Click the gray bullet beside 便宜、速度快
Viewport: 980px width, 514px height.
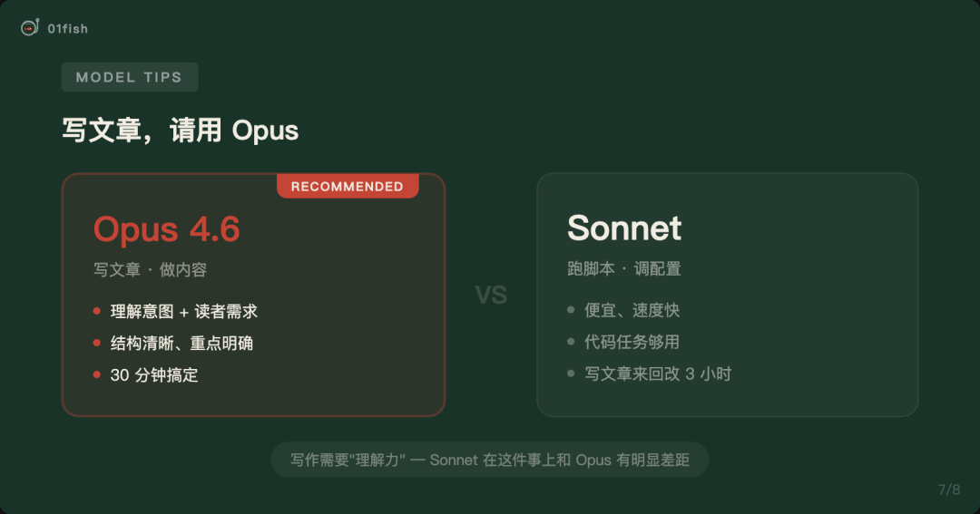pyautogui.click(x=571, y=310)
